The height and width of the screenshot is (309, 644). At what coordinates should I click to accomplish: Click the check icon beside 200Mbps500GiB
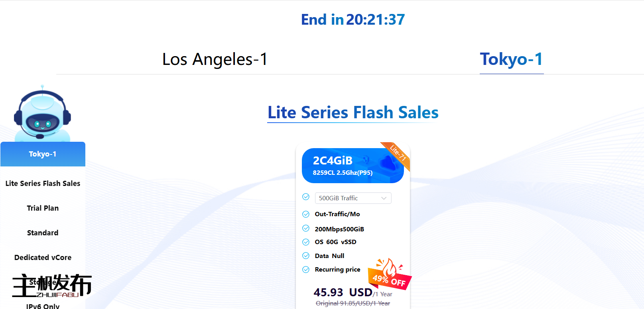click(x=306, y=229)
